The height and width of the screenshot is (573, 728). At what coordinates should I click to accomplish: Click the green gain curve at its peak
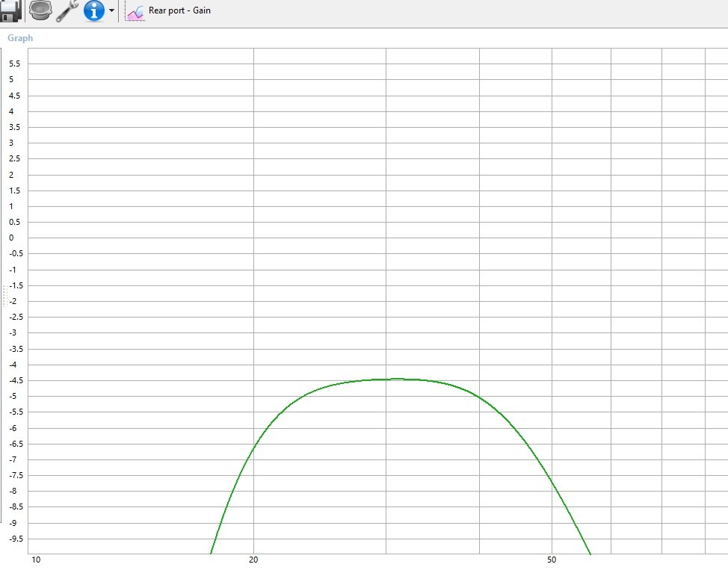click(x=398, y=379)
